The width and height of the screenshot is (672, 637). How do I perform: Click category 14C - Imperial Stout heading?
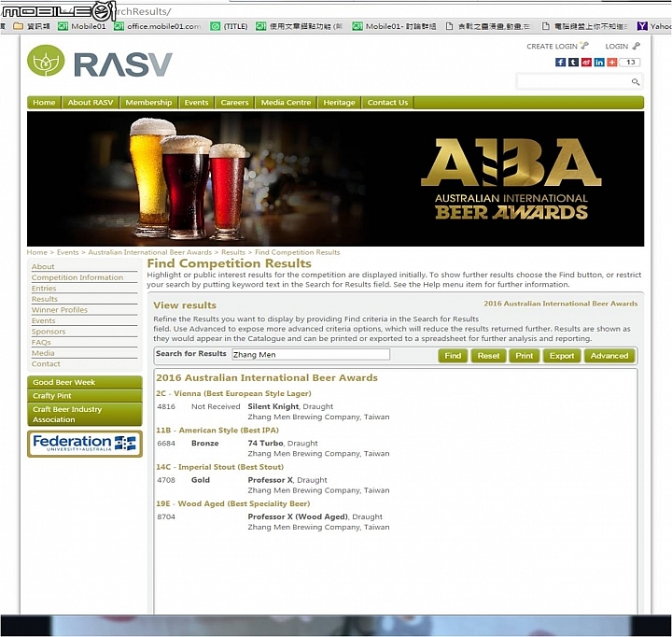[220, 467]
